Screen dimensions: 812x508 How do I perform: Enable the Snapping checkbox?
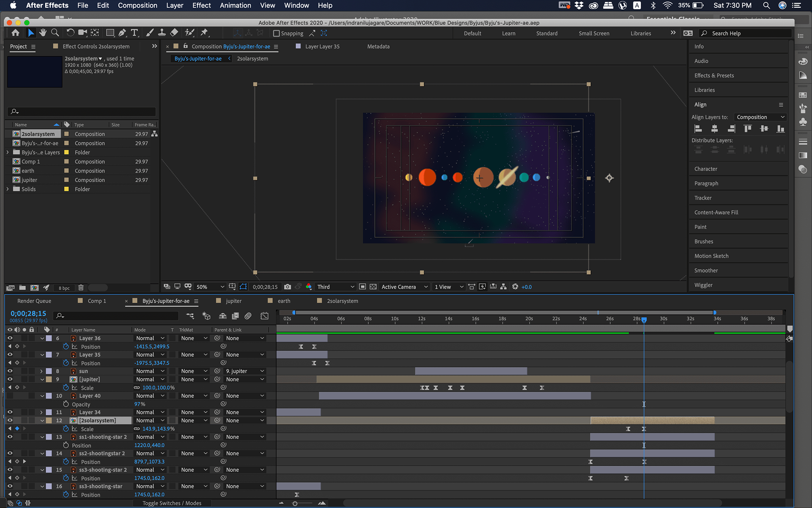(x=277, y=33)
